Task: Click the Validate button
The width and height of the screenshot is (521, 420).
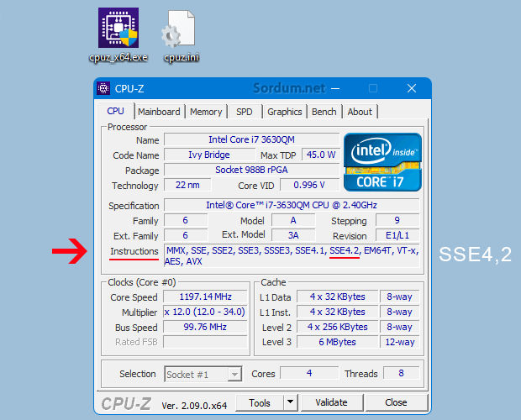Action: coord(331,402)
